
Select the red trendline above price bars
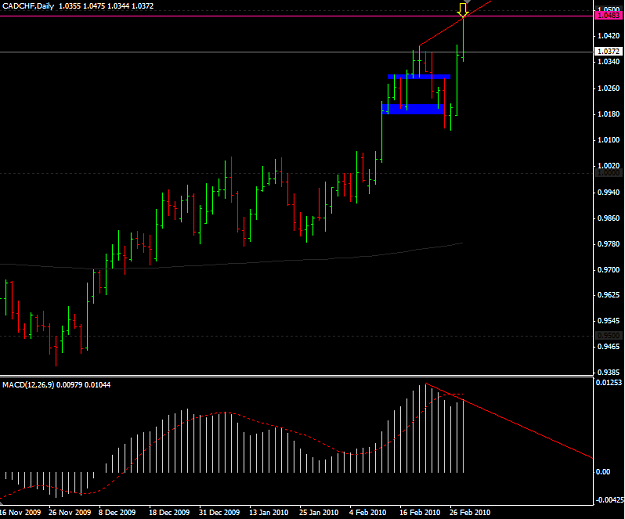coord(455,24)
